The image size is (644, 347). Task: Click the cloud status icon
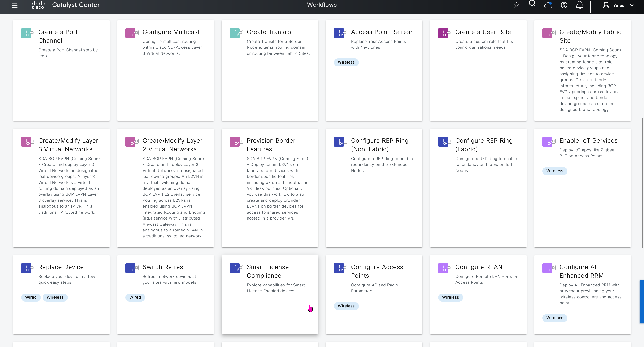pos(548,5)
